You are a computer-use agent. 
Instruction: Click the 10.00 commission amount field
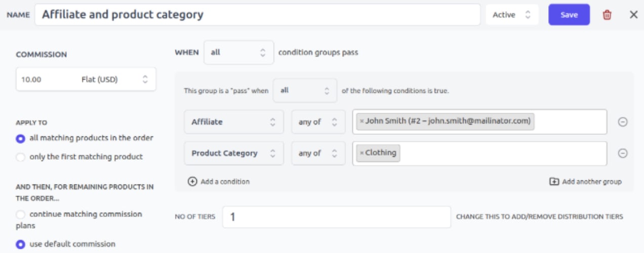(x=46, y=79)
